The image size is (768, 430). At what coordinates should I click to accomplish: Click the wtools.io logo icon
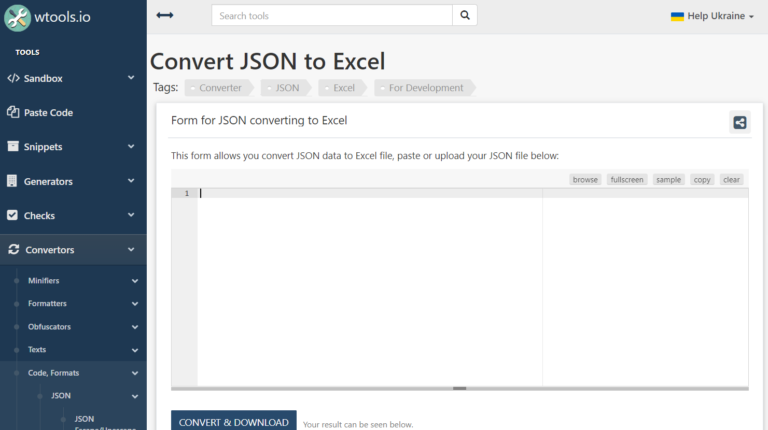click(19, 17)
